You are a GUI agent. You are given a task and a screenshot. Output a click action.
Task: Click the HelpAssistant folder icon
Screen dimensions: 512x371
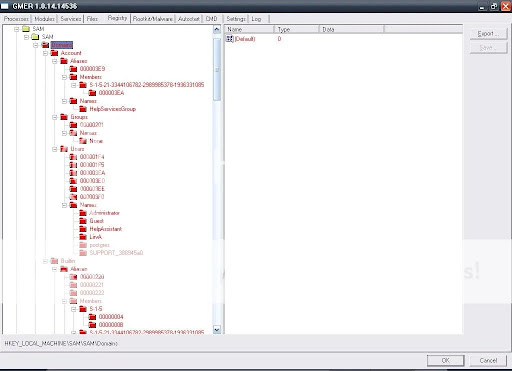[83, 229]
